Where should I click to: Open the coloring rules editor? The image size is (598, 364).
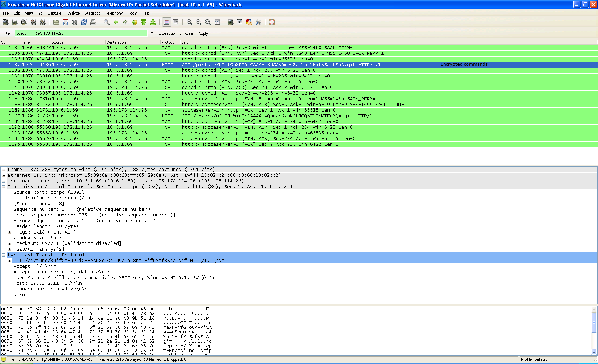(x=249, y=22)
